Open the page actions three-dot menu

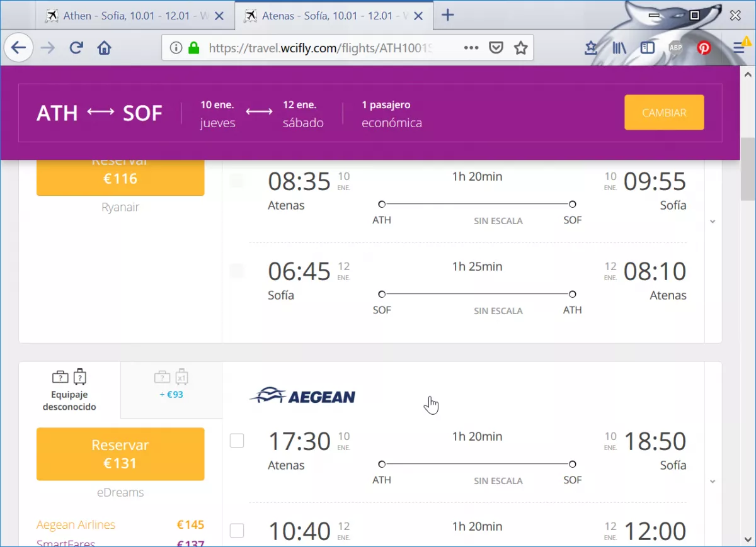point(471,48)
